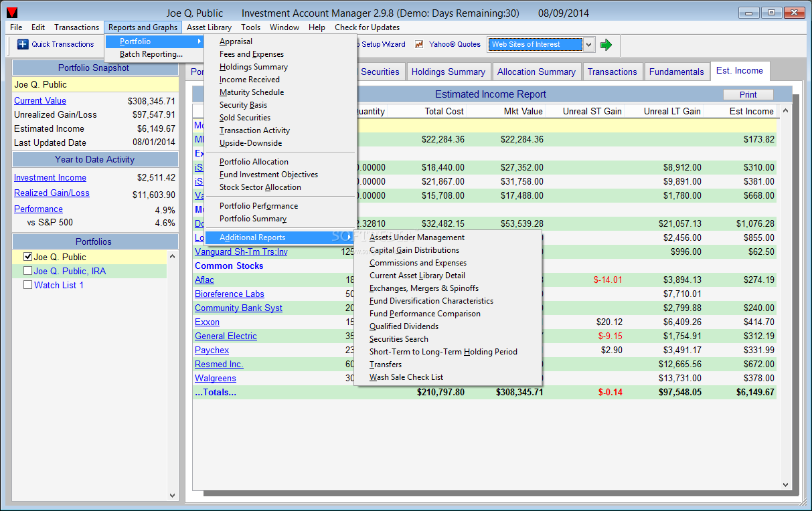Open the Window menu
The width and height of the screenshot is (812, 511).
click(285, 27)
